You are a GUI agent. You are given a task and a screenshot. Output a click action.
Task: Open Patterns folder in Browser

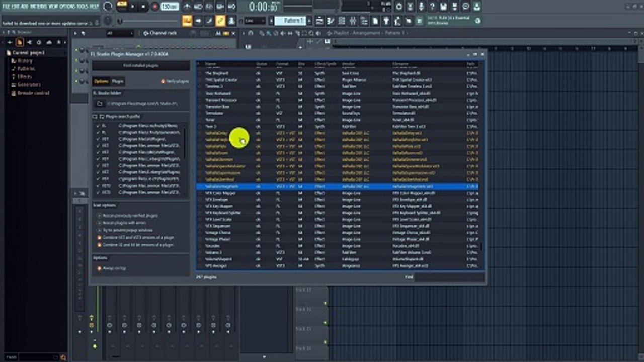(26, 69)
